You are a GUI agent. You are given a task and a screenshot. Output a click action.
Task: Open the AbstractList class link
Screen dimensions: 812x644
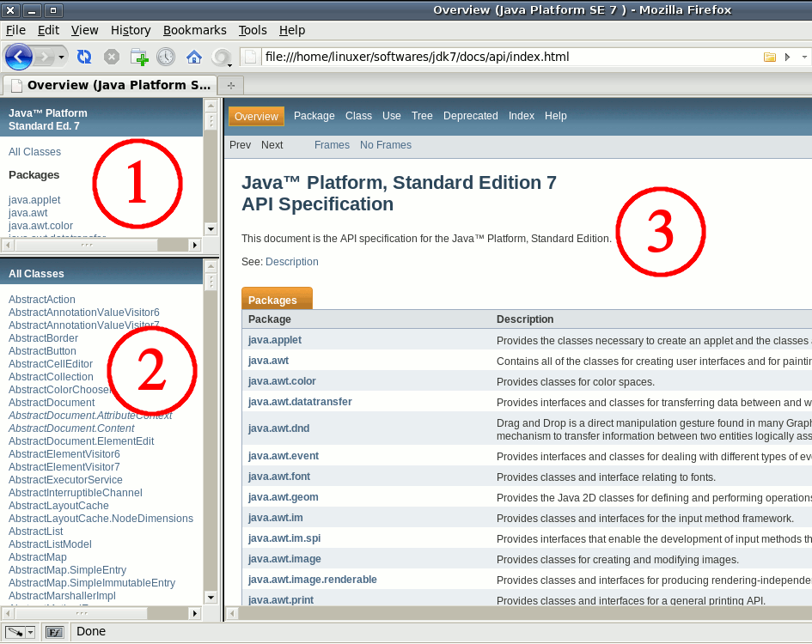pos(36,532)
